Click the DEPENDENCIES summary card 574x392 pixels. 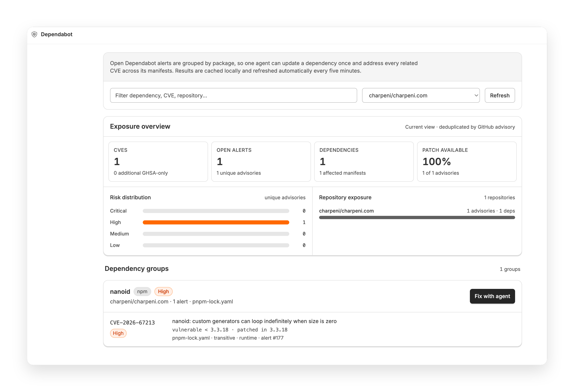(x=364, y=162)
